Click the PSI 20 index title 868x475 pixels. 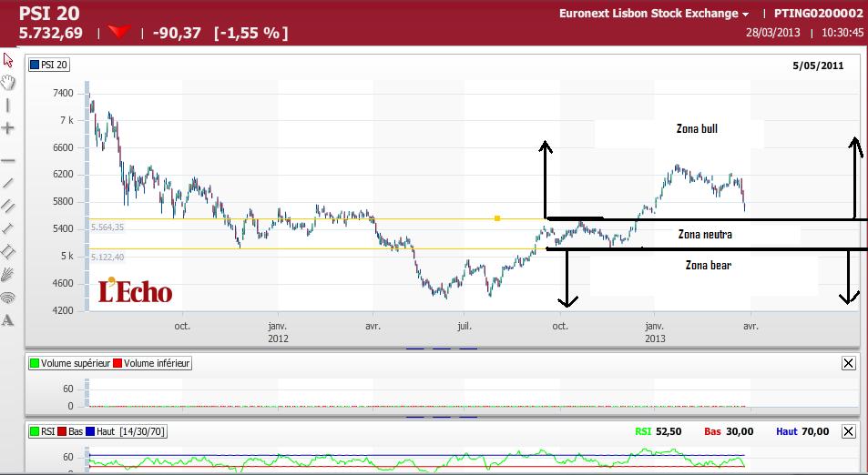[49, 14]
